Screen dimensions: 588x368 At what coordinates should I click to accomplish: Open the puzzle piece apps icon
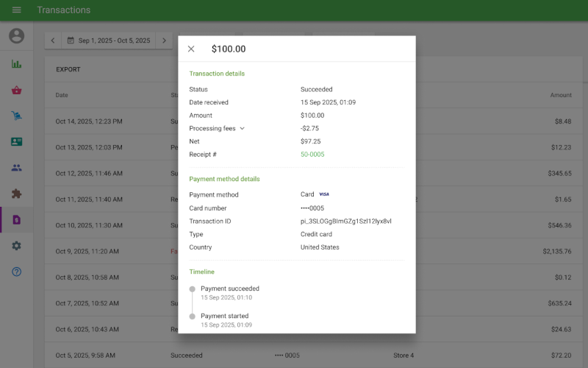[16, 194]
